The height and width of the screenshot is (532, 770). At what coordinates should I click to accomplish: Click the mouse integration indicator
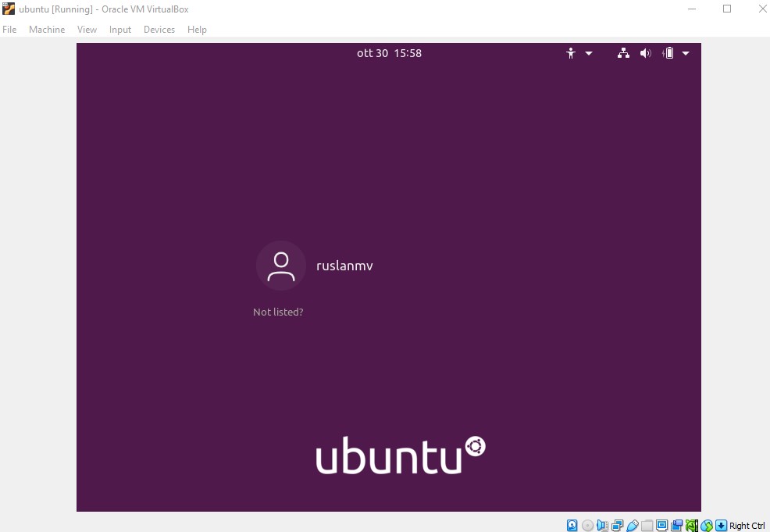[706, 526]
